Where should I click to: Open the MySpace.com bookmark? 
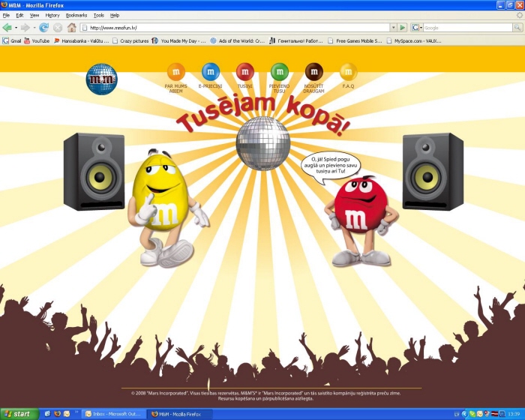click(x=414, y=40)
